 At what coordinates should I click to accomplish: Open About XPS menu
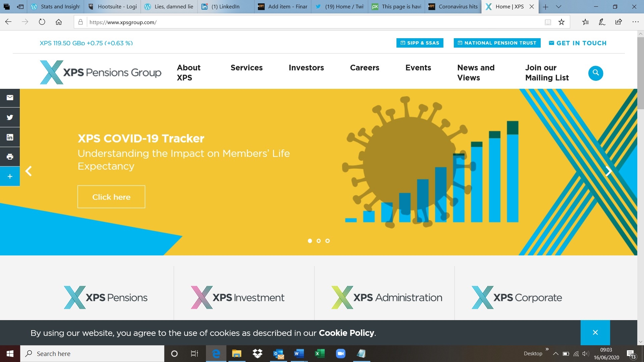189,73
